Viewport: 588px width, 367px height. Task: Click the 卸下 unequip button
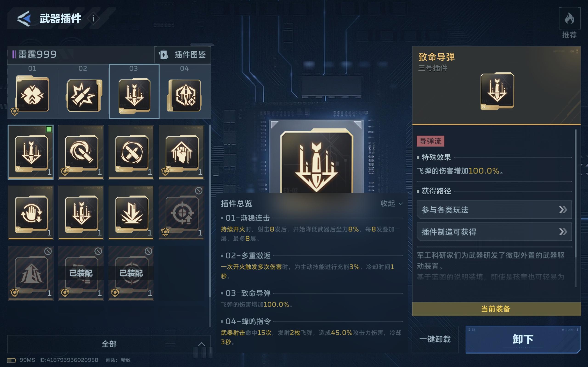pyautogui.click(x=523, y=339)
